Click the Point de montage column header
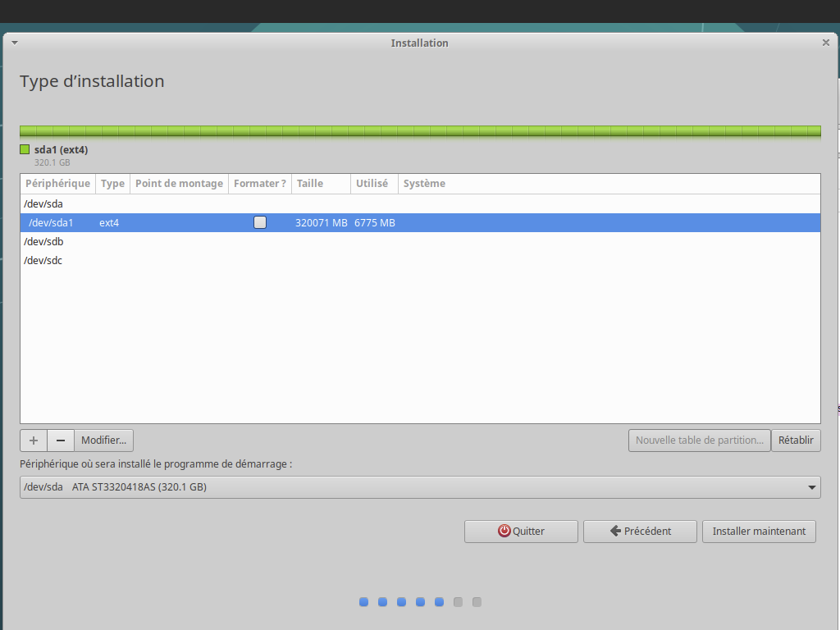This screenshot has width=840, height=630. (179, 184)
